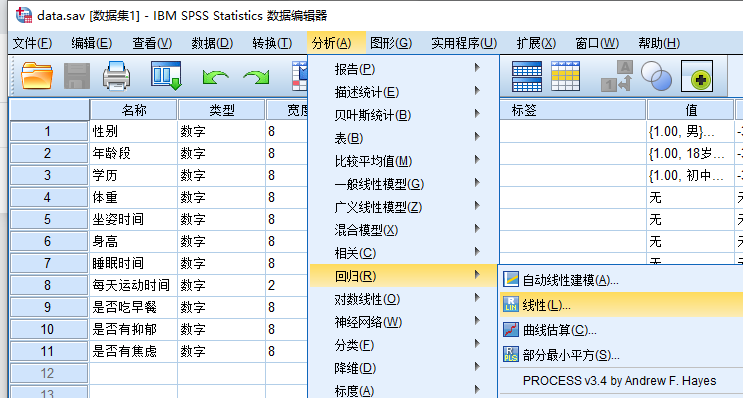Open the 编辑(E) menu
Screen dimensions: 743x398
click(91, 44)
